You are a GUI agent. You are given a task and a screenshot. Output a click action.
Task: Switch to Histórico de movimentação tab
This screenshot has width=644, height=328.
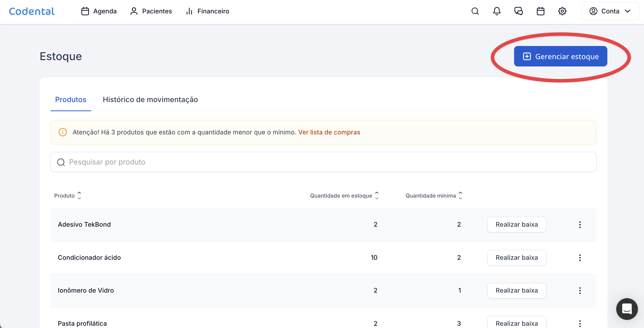point(150,100)
